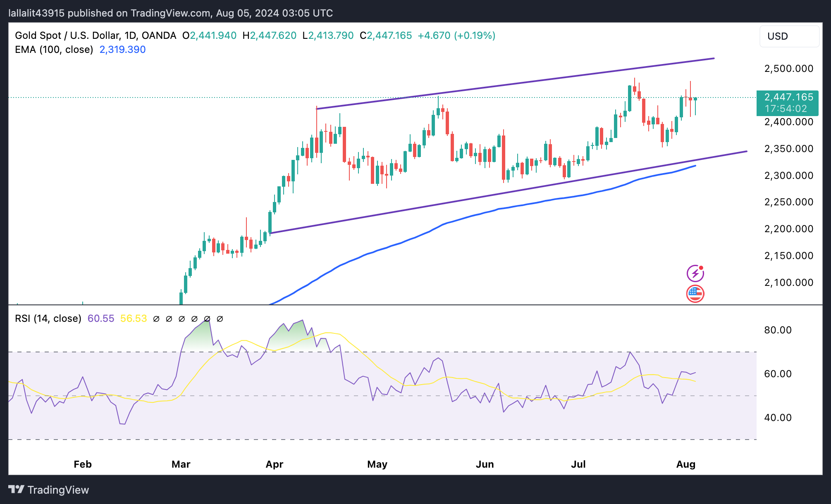Viewport: 831px width, 504px height.
Task: Select the RSI (14, close) indicator label
Action: (48, 319)
